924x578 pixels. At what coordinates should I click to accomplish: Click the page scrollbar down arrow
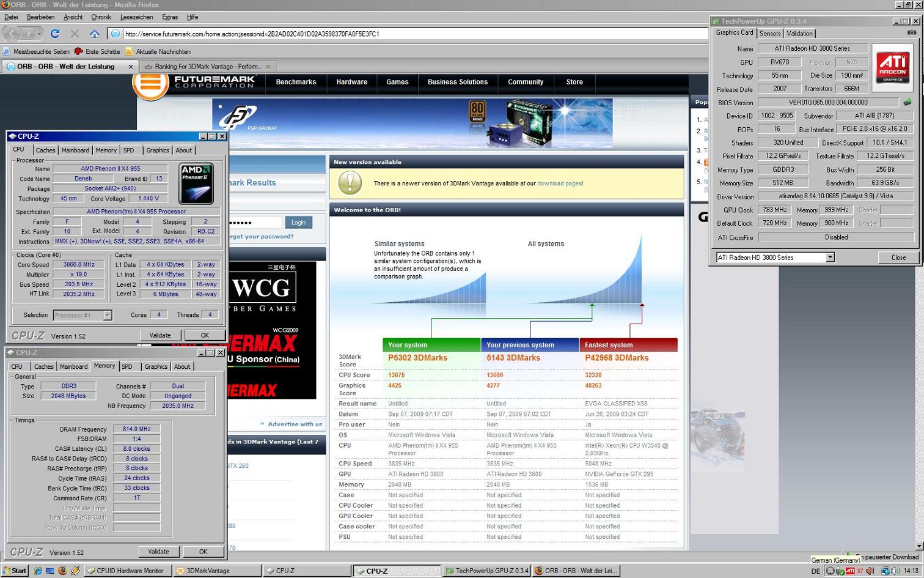coord(919,546)
